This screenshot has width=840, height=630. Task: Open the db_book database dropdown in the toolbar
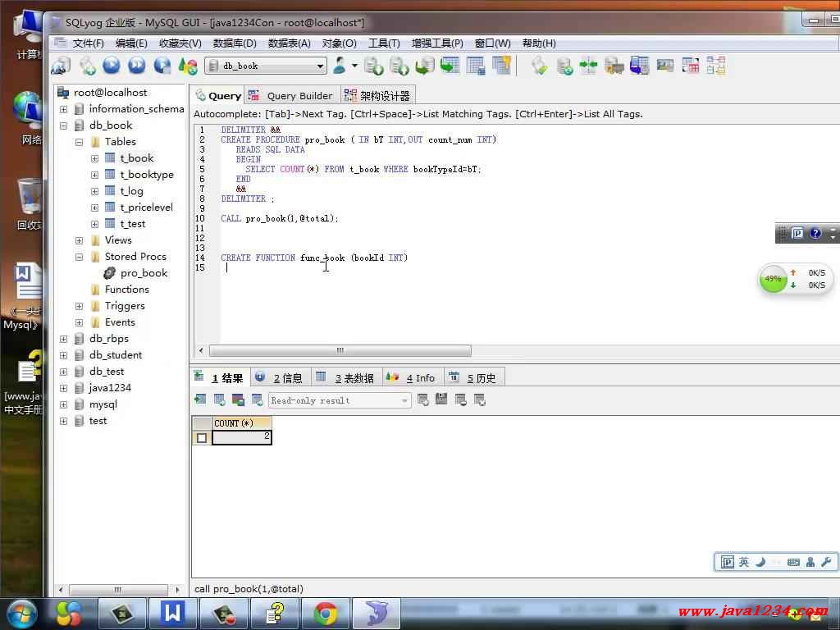tap(266, 66)
